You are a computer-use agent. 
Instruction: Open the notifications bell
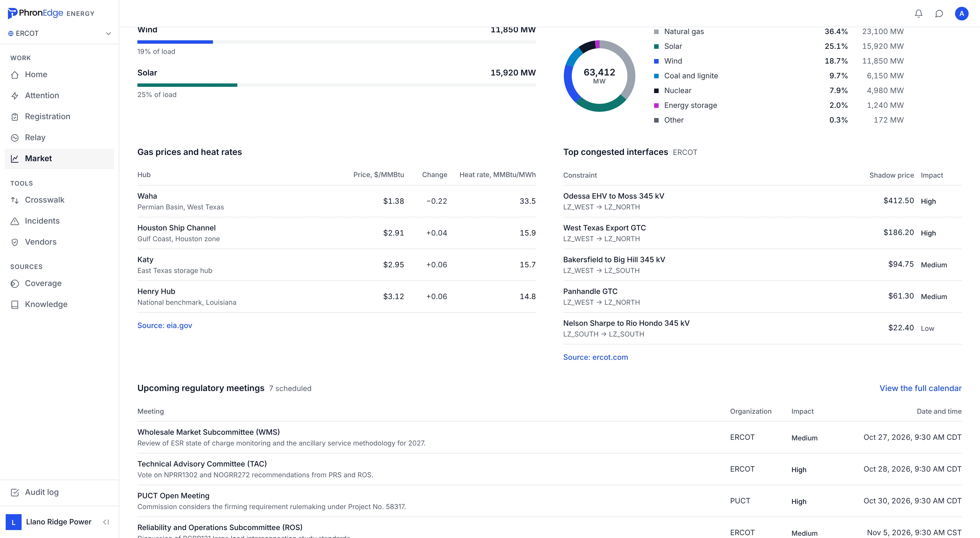[x=918, y=14]
